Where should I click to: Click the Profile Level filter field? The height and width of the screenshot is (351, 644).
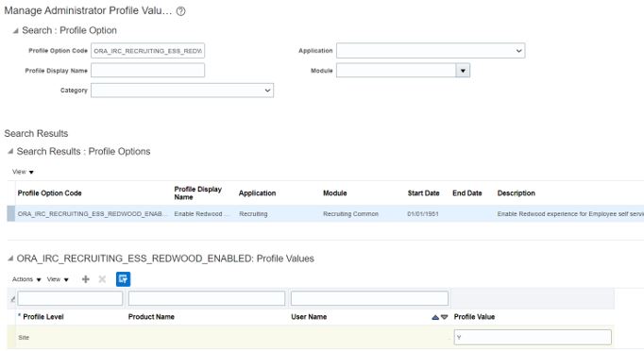pos(70,298)
